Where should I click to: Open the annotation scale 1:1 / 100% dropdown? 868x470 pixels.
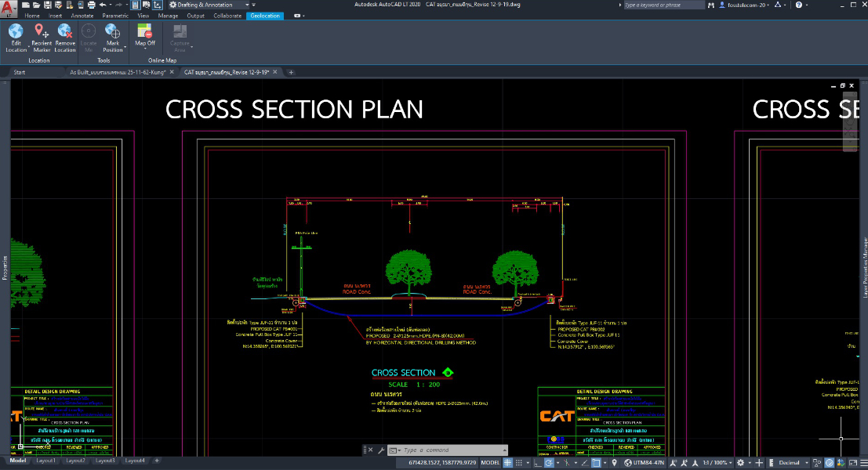717,463
